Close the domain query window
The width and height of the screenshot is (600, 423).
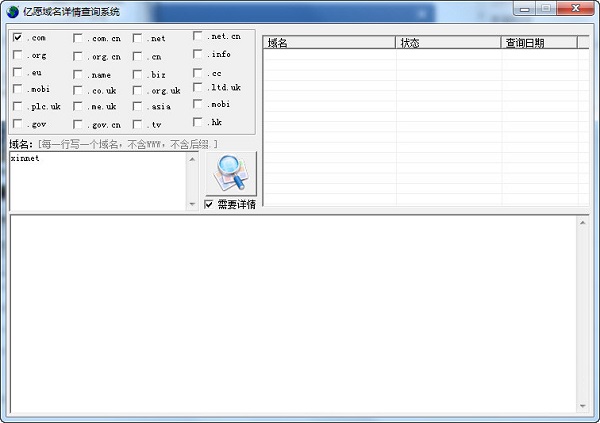coord(575,8)
